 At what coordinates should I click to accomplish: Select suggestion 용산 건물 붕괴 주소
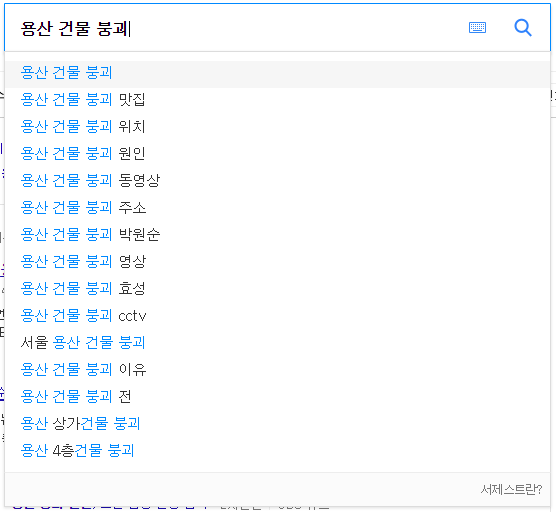coord(277,207)
